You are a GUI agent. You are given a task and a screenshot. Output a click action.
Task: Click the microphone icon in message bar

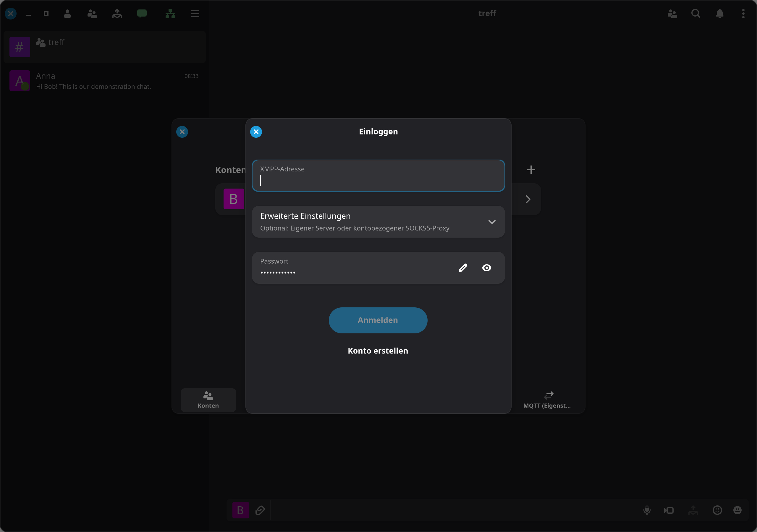(647, 510)
